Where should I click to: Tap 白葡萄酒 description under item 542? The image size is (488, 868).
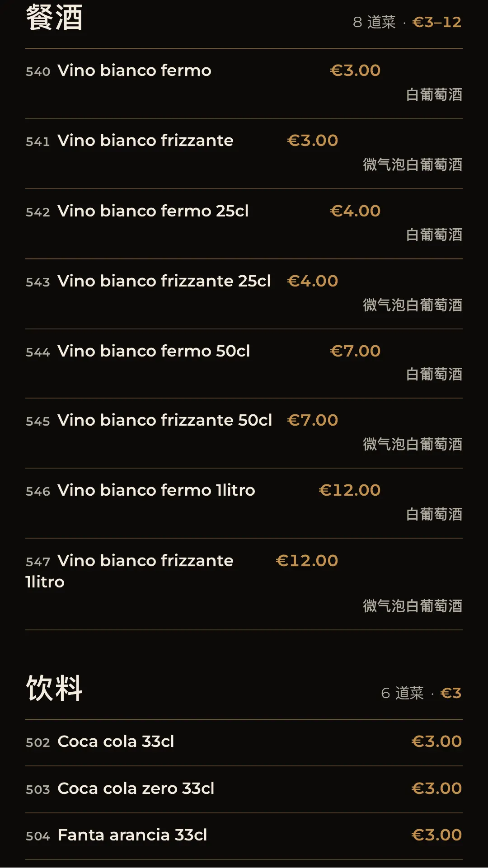(434, 235)
